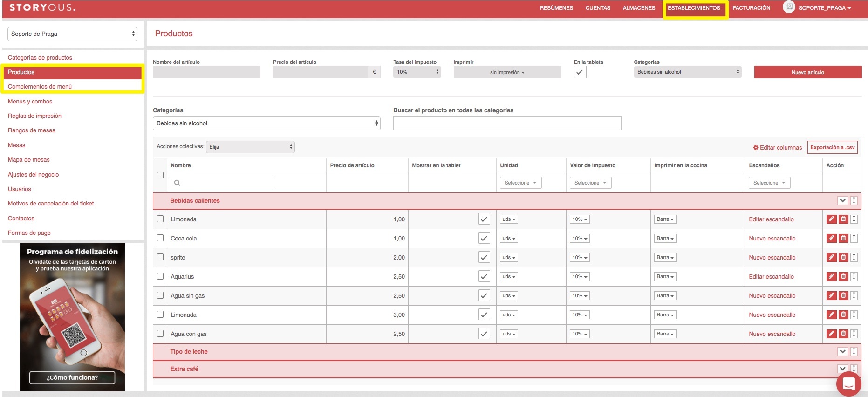Check the select-all box in table header

pos(160,175)
